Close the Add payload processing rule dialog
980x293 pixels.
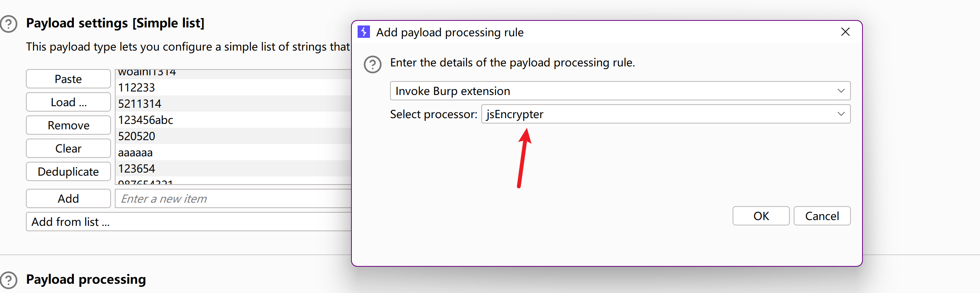(x=845, y=32)
